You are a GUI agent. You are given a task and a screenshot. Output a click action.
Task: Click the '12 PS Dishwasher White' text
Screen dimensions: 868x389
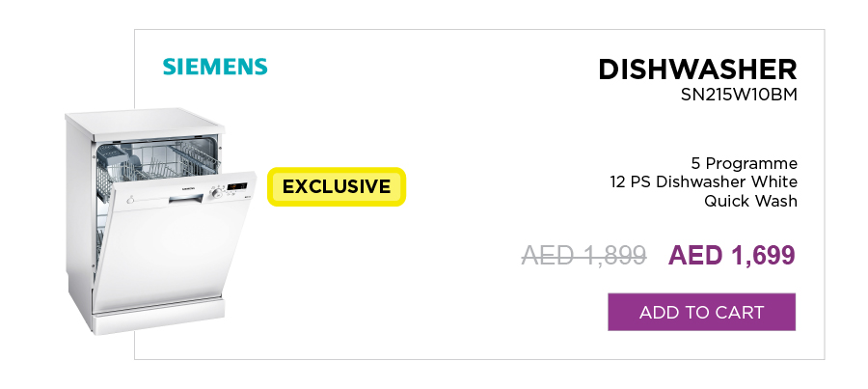tap(704, 181)
